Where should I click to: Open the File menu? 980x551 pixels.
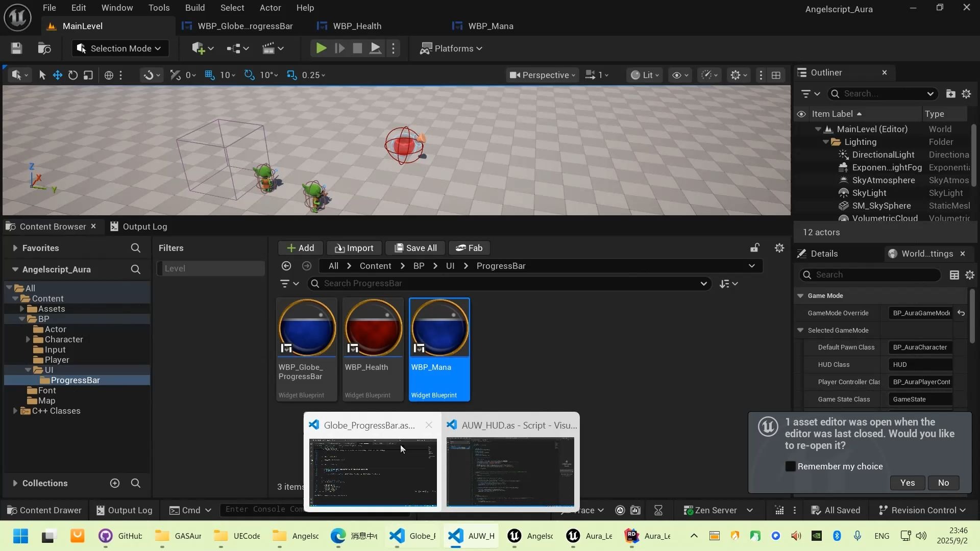(50, 8)
